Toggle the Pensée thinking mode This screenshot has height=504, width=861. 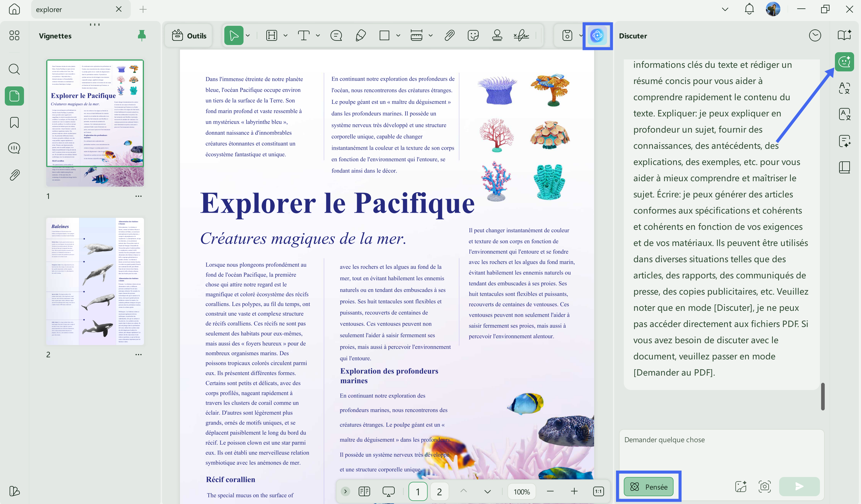click(x=648, y=487)
